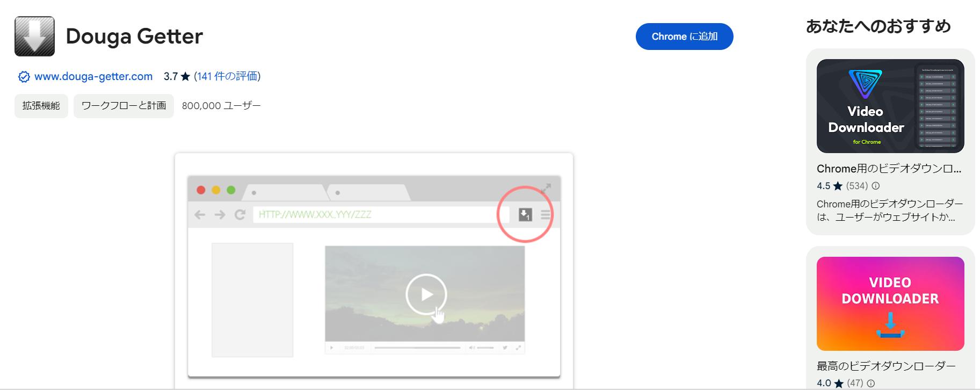980x390 pixels.
Task: Open the pink VIDEO DOWNLOADER thumbnail
Action: [890, 304]
